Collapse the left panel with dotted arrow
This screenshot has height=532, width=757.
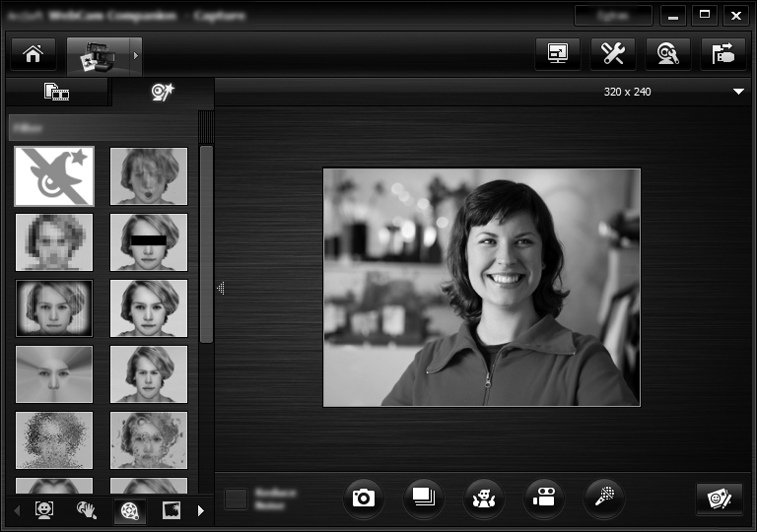(x=221, y=289)
